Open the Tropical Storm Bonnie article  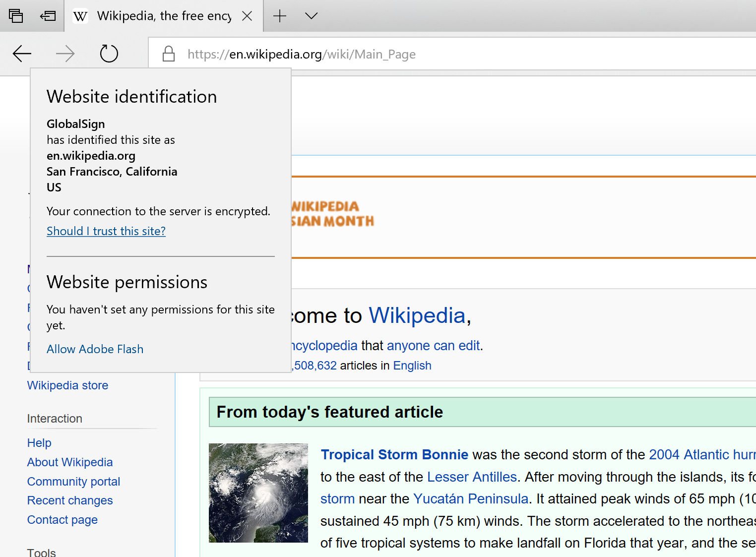click(394, 455)
